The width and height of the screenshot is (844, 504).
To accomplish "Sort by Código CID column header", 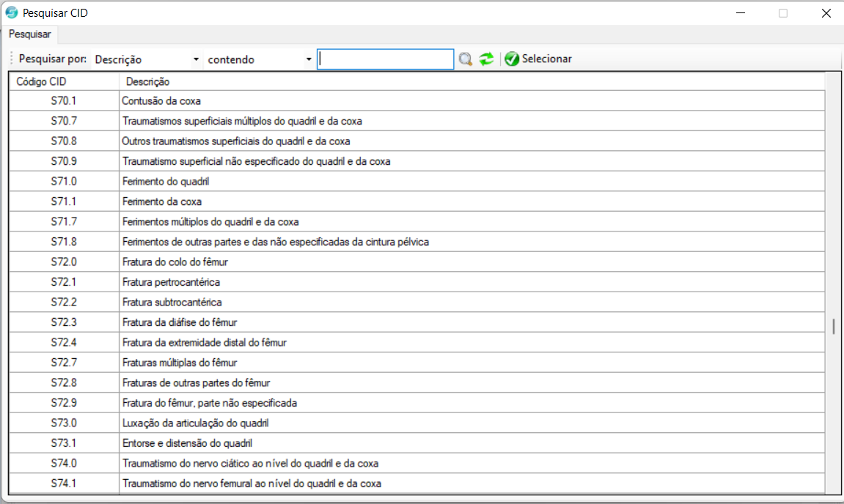I will point(64,82).
